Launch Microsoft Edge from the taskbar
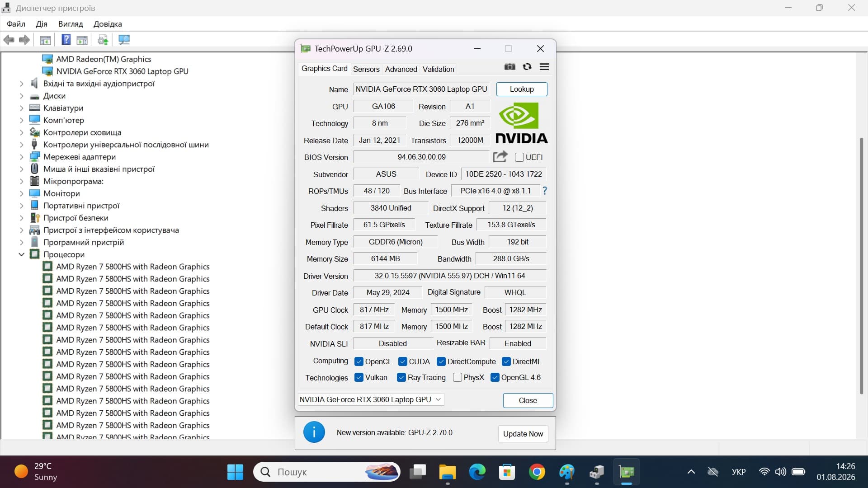 477,472
